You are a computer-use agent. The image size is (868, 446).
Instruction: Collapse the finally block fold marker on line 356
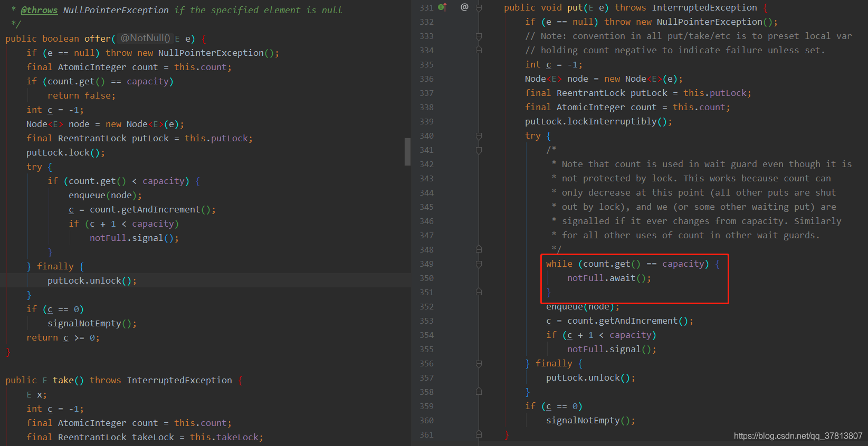pyautogui.click(x=479, y=363)
